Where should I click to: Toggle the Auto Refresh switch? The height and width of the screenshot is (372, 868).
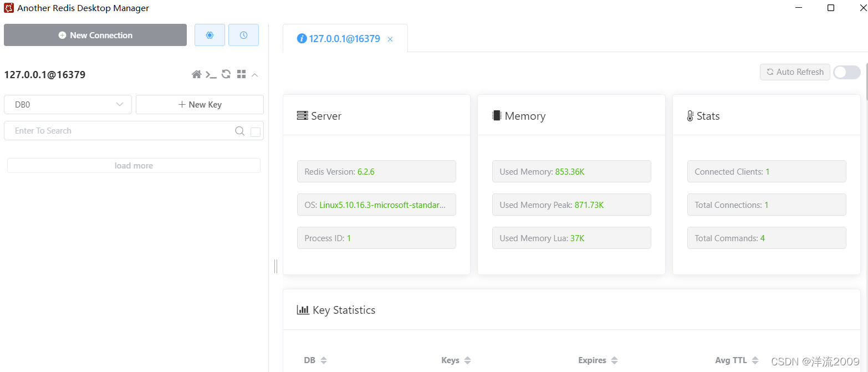coord(847,72)
